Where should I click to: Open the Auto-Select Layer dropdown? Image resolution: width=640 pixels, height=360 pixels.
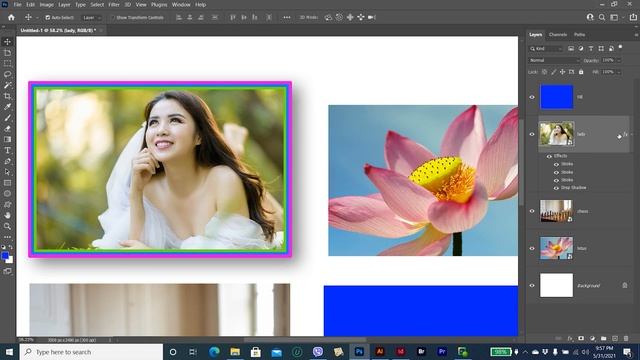91,18
